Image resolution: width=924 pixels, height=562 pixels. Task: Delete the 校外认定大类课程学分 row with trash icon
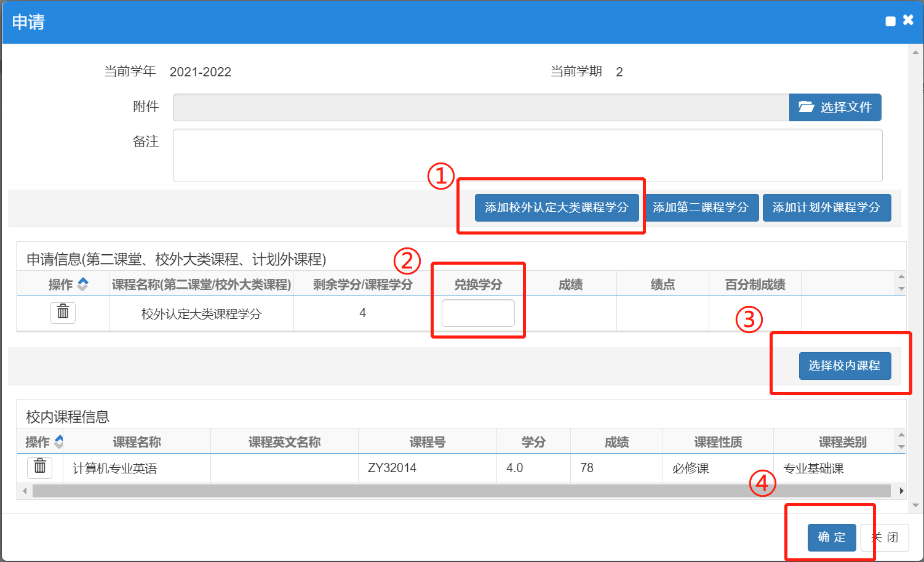[x=63, y=313]
